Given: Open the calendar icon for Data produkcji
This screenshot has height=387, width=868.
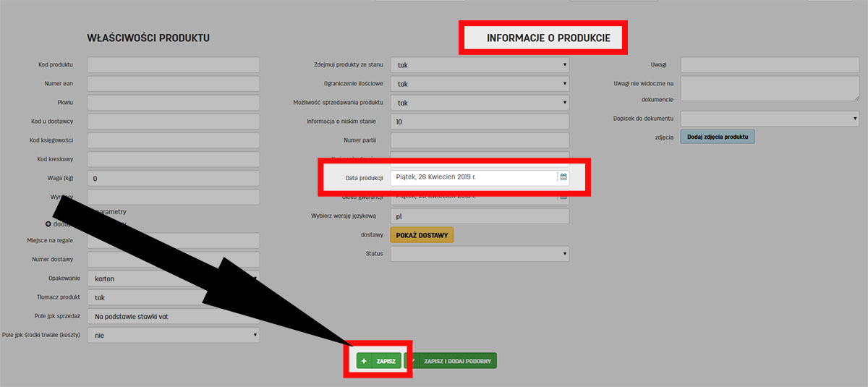Looking at the screenshot, I should pyautogui.click(x=563, y=177).
